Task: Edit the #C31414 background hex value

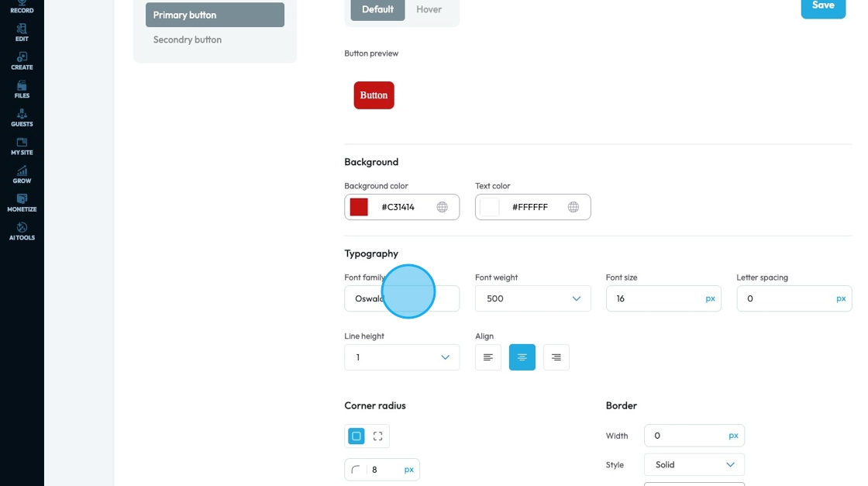Action: [x=398, y=207]
